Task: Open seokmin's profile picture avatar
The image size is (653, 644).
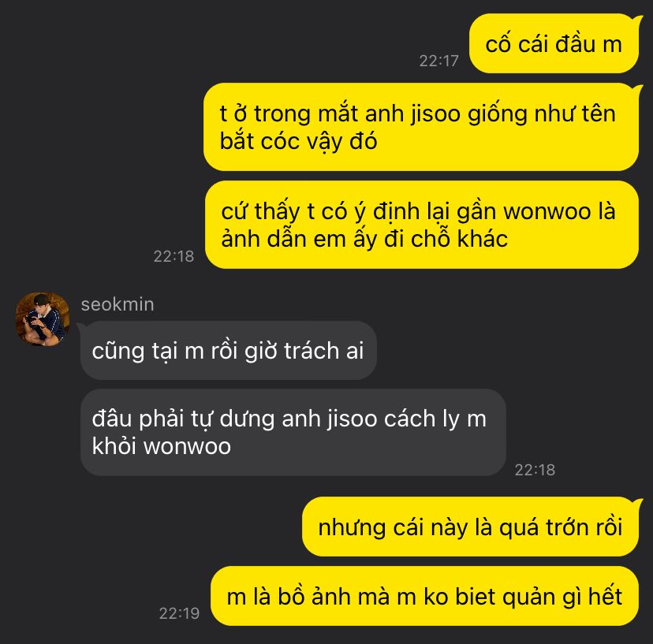Action: tap(42, 319)
